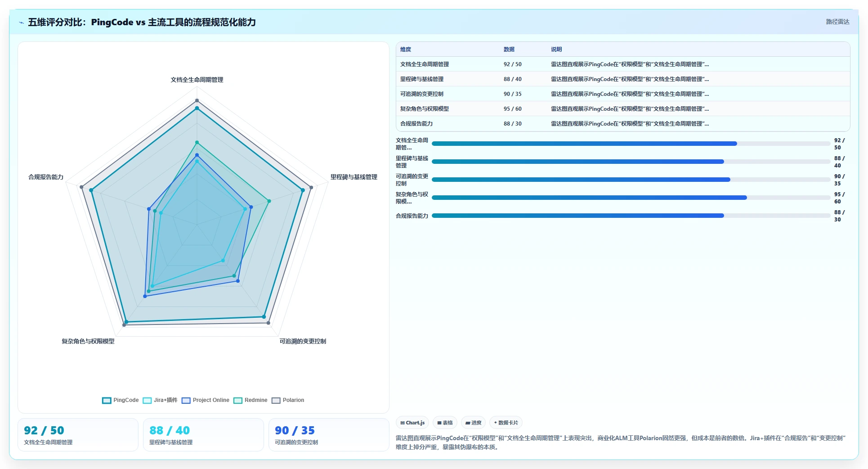Image resolution: width=868 pixels, height=469 pixels.
Task: Click the 可追溯的变更控制 axis label on the radar
Action: click(303, 341)
